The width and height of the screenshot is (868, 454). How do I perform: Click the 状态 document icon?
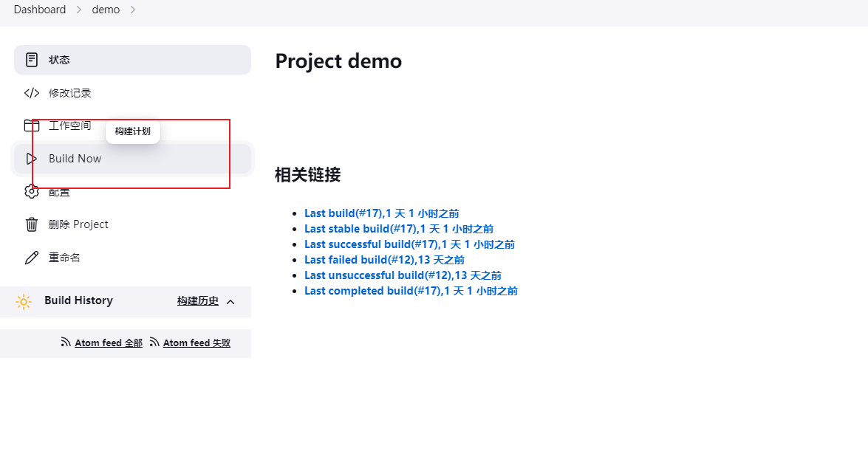pos(32,60)
